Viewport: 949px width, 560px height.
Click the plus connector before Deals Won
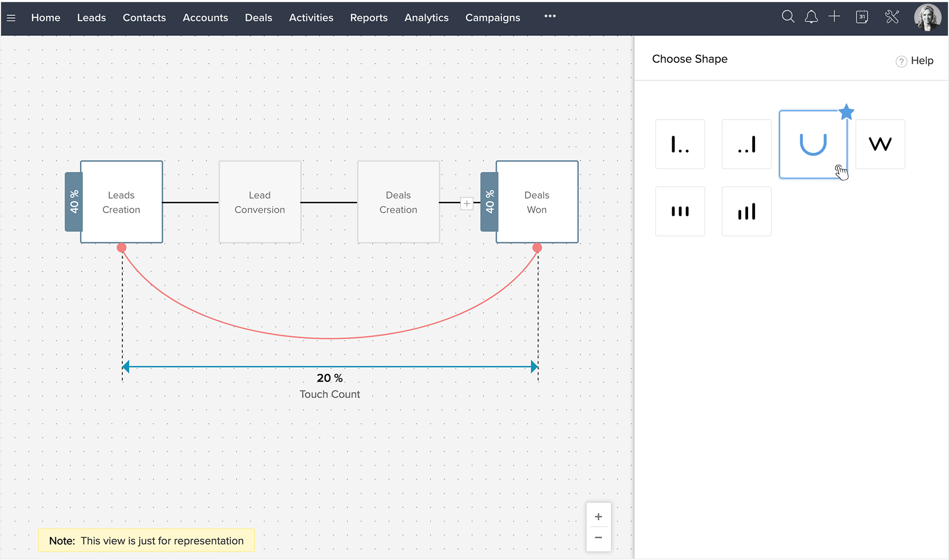coord(467,203)
